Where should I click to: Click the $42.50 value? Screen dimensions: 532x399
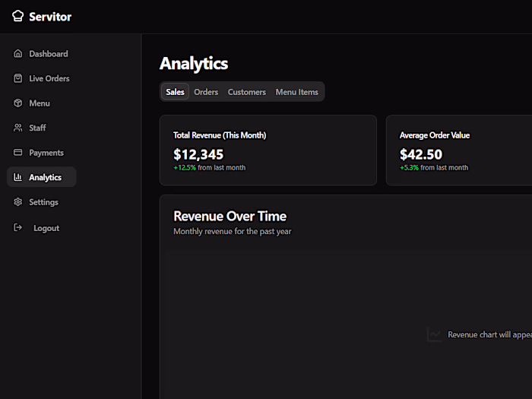421,154
